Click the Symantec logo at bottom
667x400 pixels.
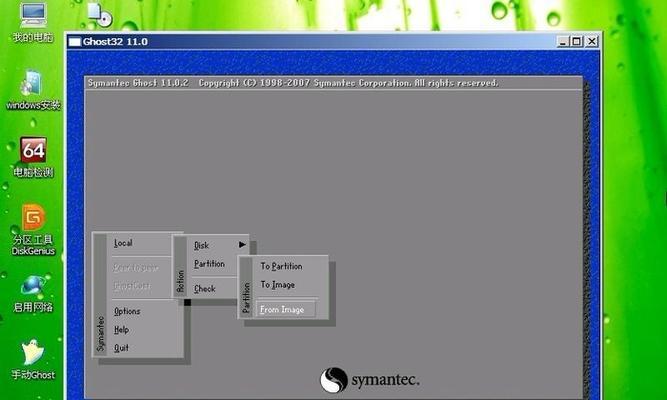pyautogui.click(x=370, y=380)
